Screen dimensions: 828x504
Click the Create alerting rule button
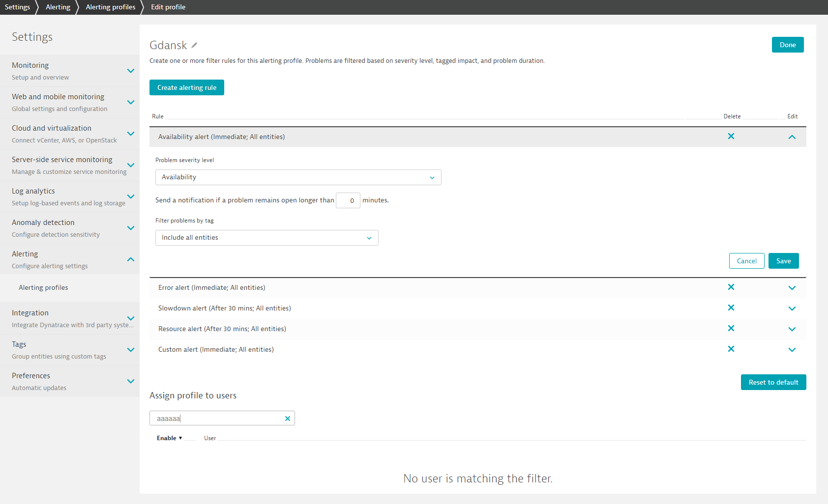[187, 87]
